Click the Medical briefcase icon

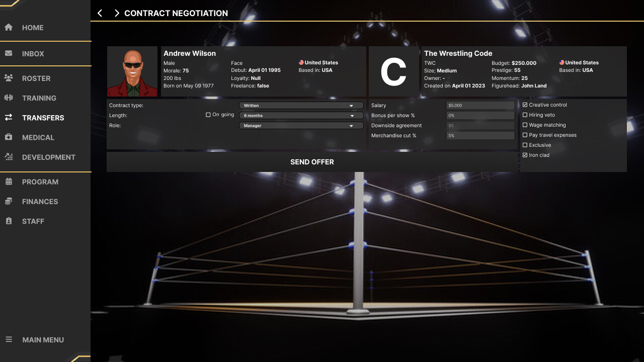point(9,137)
